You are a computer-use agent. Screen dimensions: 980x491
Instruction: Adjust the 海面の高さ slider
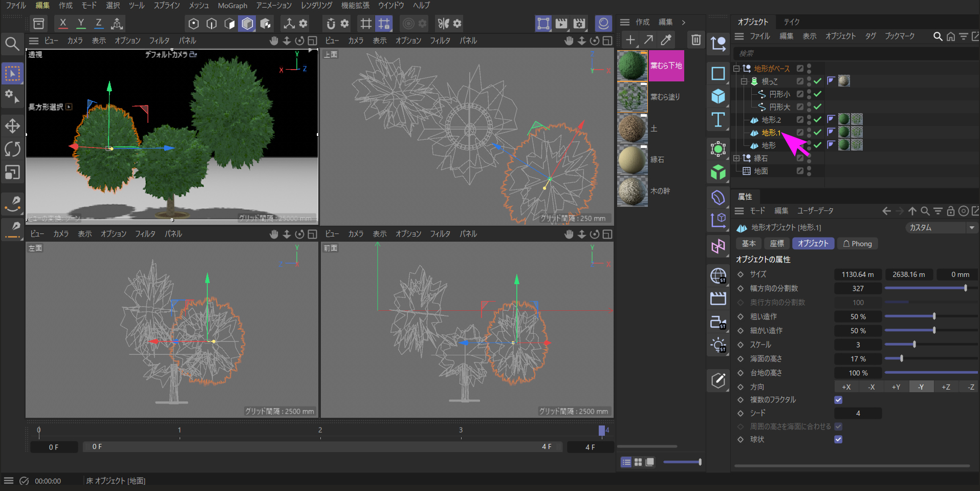[902, 359]
